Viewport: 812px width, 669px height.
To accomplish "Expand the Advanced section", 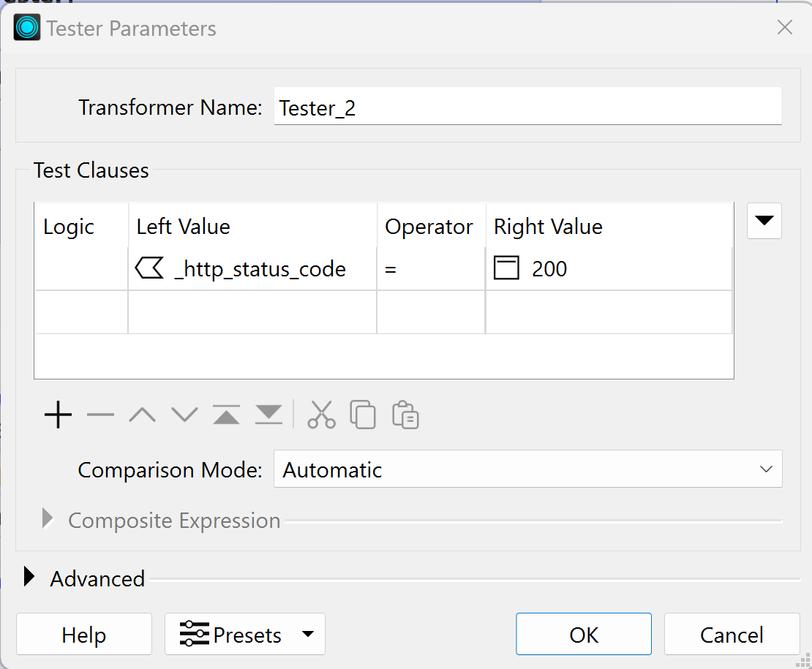I will [x=29, y=578].
